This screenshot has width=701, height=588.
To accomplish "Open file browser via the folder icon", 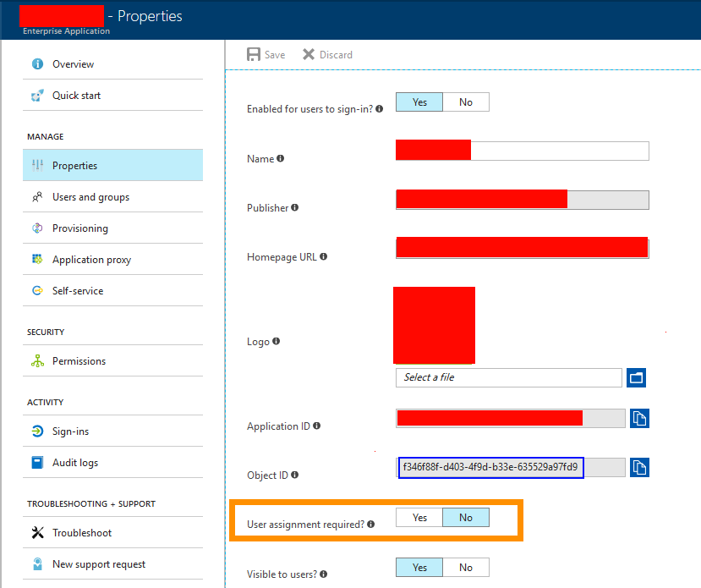I will pos(636,377).
